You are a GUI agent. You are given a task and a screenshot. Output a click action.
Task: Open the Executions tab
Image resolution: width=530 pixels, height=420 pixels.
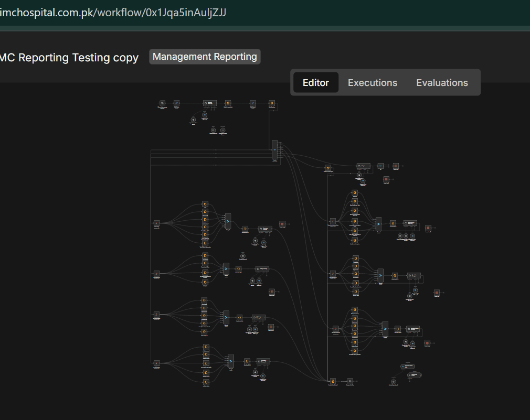pyautogui.click(x=373, y=82)
